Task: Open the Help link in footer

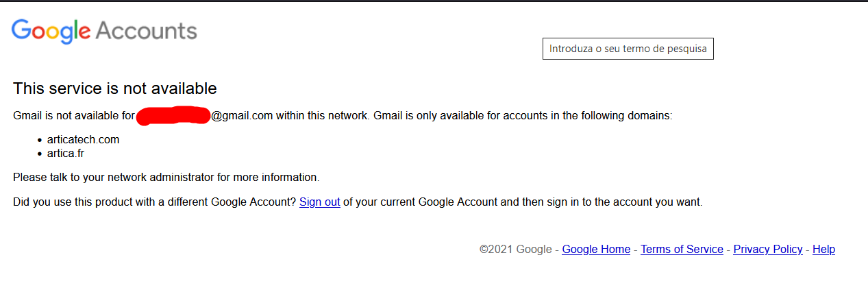Action: pyautogui.click(x=823, y=250)
